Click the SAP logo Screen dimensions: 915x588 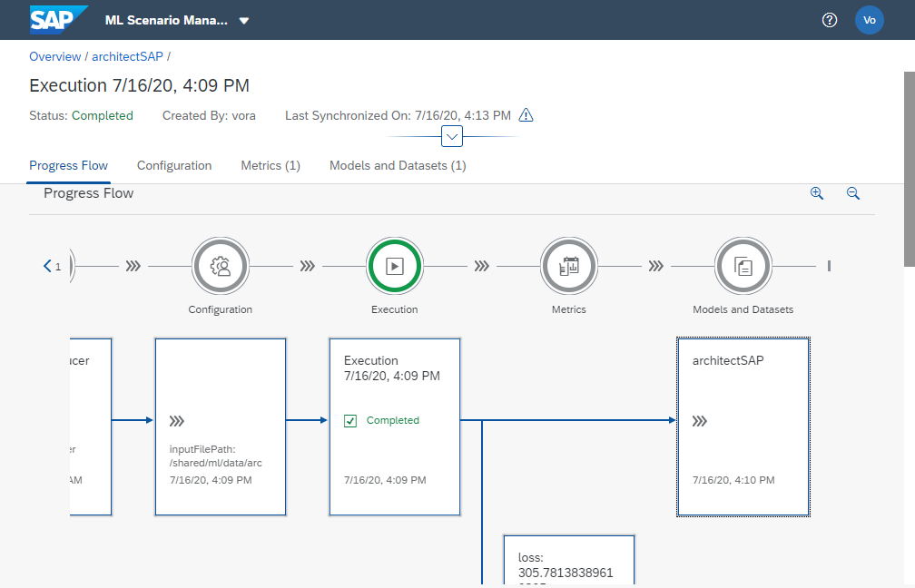[x=58, y=19]
